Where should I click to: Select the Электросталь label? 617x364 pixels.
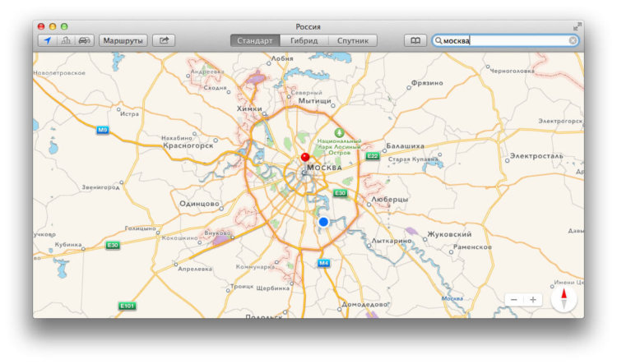[536, 155]
